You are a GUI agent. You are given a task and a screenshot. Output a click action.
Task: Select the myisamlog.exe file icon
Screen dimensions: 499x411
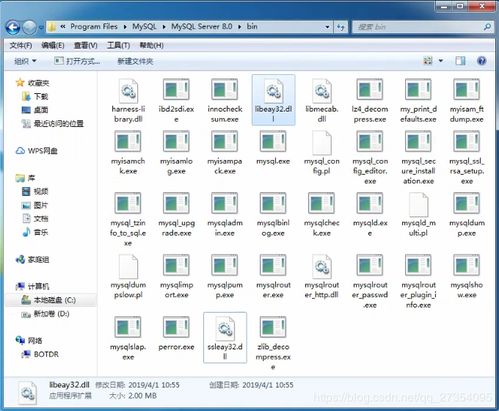click(x=176, y=141)
